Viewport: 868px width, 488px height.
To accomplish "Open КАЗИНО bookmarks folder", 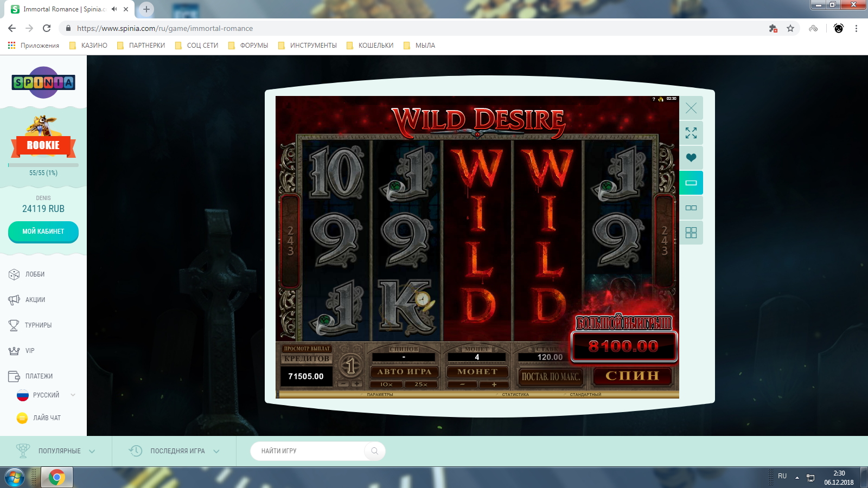I will (88, 46).
